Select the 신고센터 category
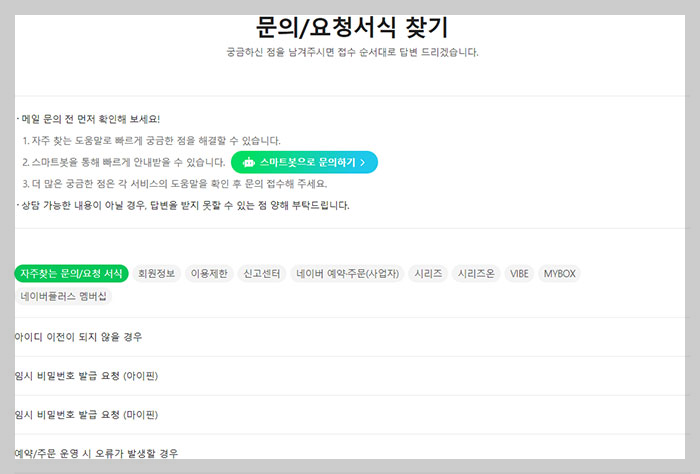700x474 pixels. point(262,274)
